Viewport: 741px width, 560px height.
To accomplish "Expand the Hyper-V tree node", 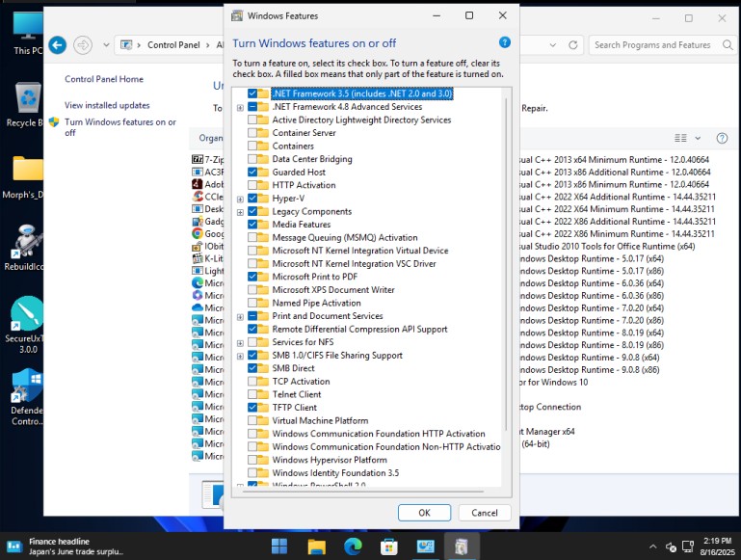I will click(x=240, y=199).
